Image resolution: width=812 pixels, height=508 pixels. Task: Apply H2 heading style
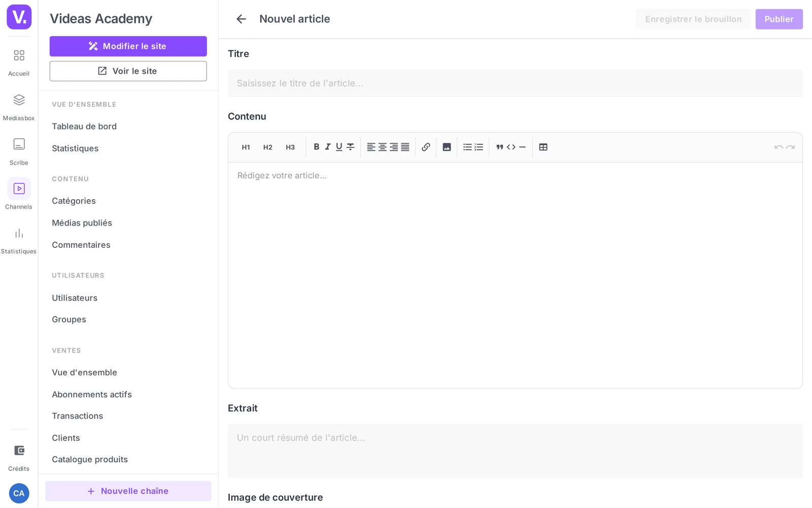268,147
